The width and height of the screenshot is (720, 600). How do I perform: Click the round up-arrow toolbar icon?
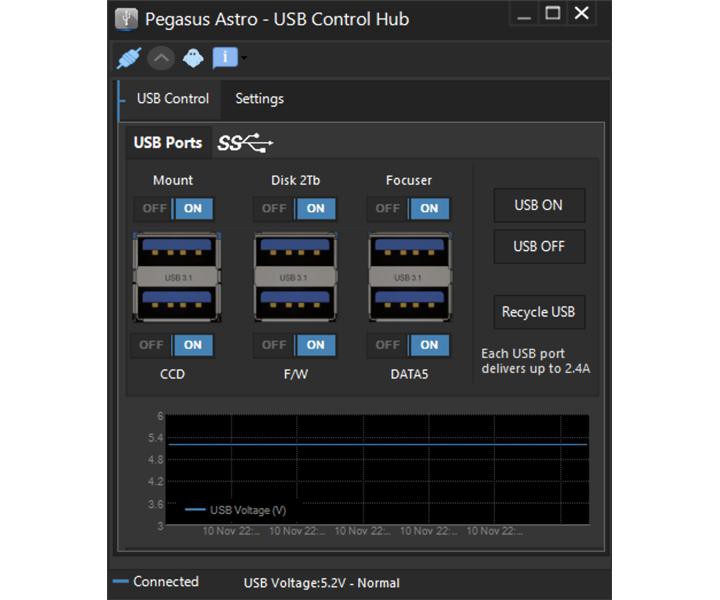click(x=161, y=58)
